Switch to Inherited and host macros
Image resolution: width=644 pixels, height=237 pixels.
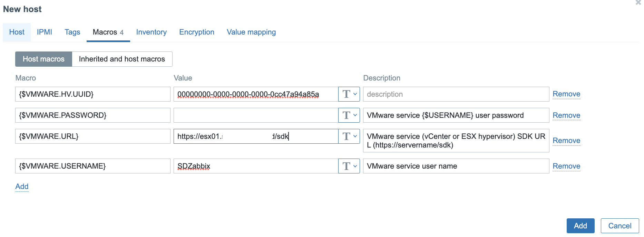[122, 59]
